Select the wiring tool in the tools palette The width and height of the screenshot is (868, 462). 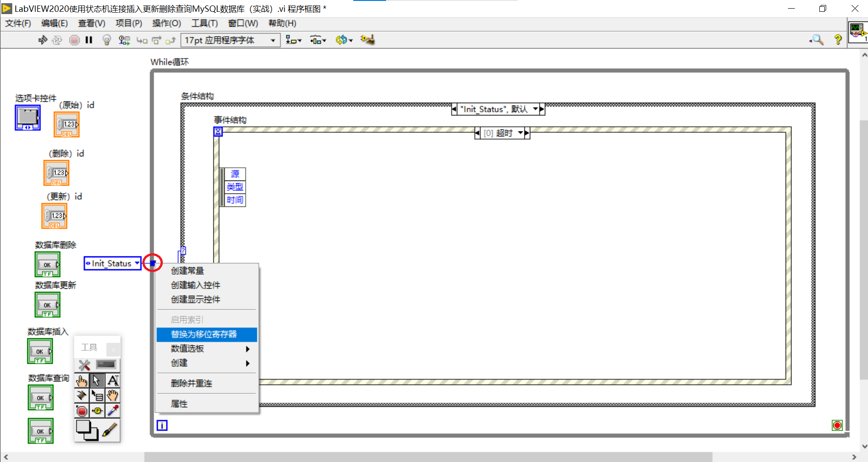[82, 396]
